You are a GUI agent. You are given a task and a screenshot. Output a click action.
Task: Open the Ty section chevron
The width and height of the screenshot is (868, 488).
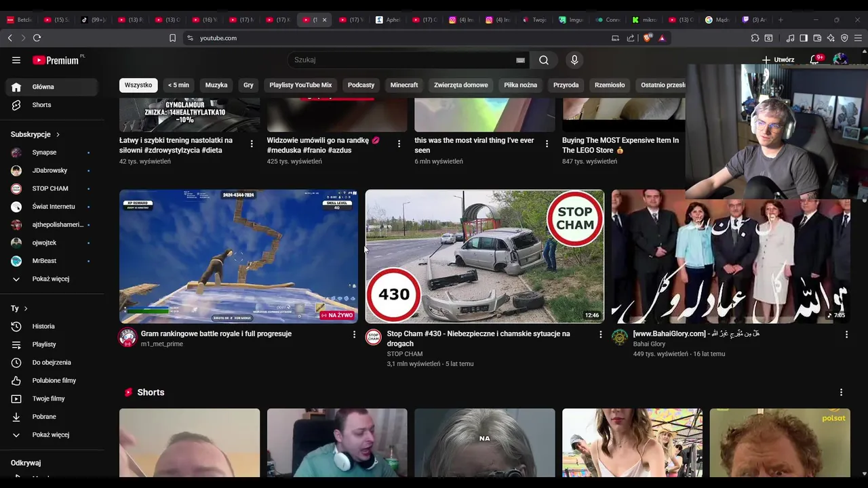26,308
